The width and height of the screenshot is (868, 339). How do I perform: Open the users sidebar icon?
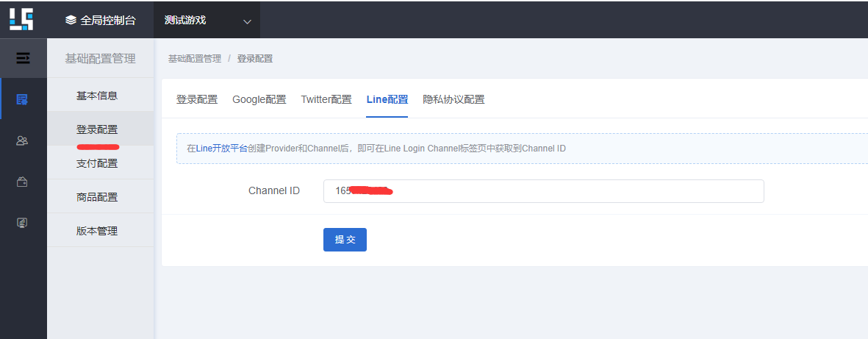[22, 140]
